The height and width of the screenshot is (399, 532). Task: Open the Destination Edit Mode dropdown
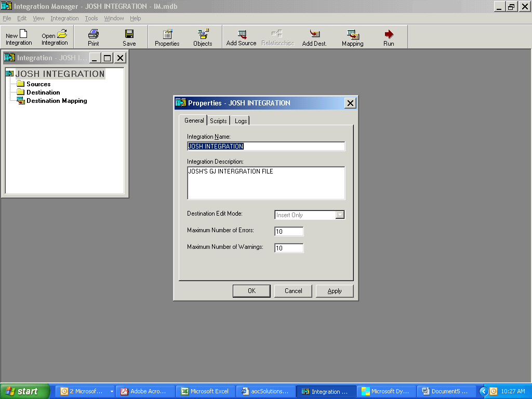tap(340, 215)
